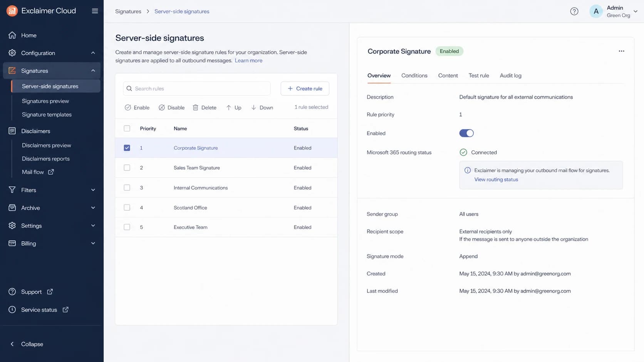Toggle the select-all rules checkbox
Image resolution: width=644 pixels, height=362 pixels.
pos(127,128)
